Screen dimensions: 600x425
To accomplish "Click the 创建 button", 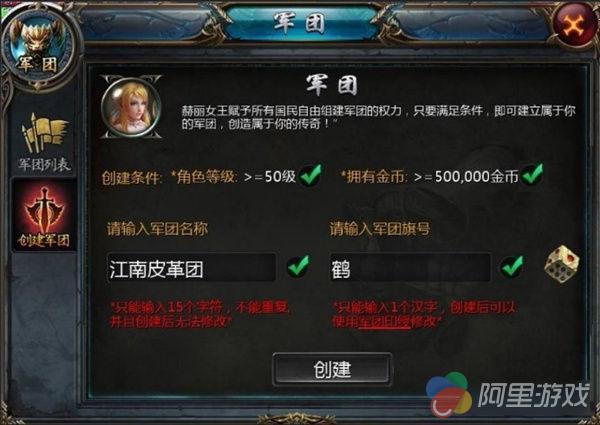I will coord(332,369).
